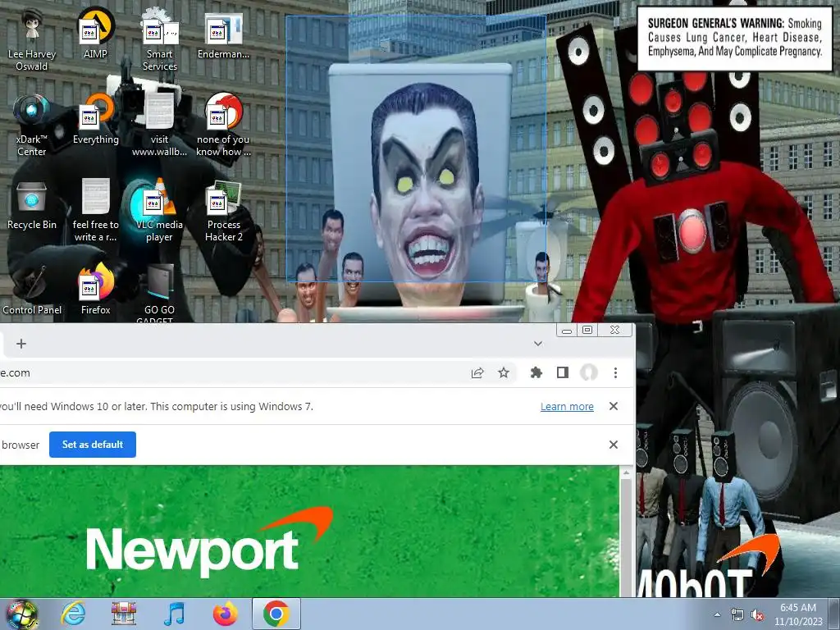Select the Smart Services desktop shortcut

[x=160, y=40]
